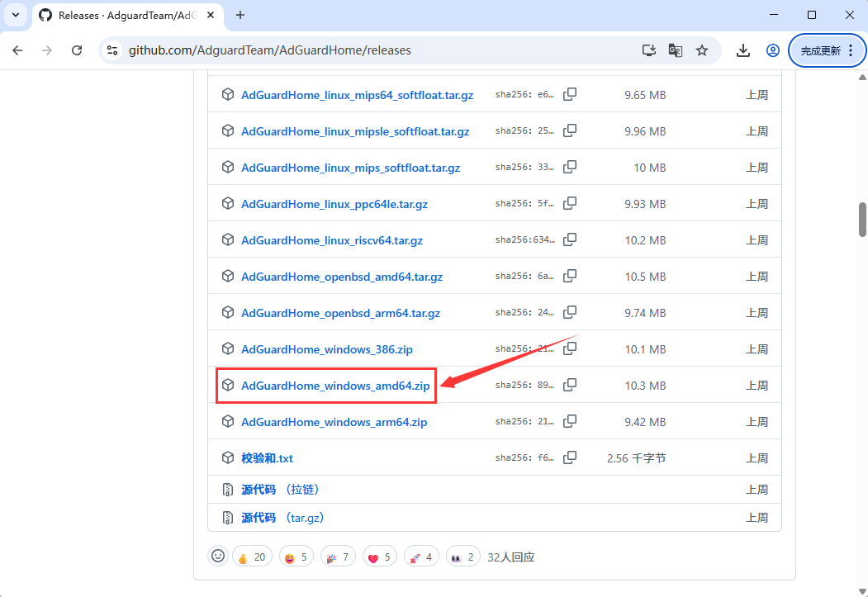Screen dimensions: 868x597
Task: Click the browser back arrow
Action: 17,50
